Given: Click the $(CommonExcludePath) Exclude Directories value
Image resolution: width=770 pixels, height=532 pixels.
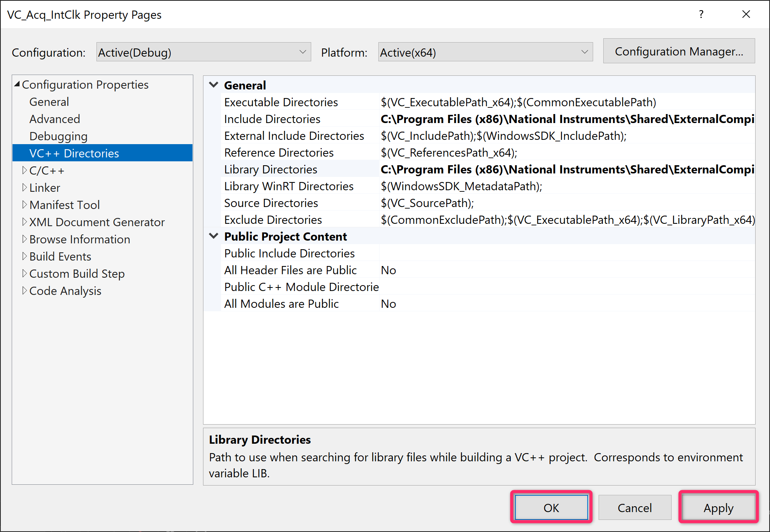Looking at the screenshot, I should click(x=567, y=220).
